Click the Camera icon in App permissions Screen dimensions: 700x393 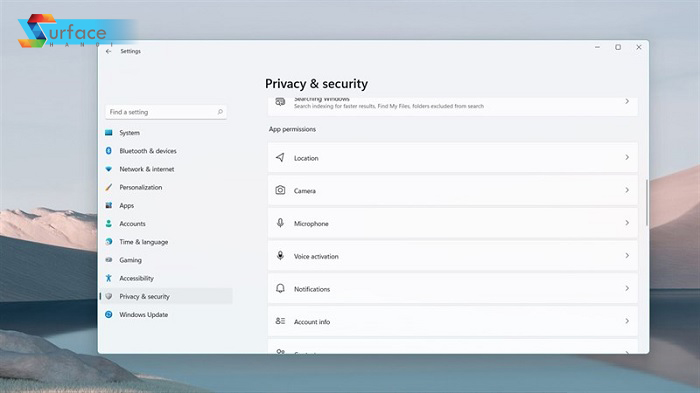tap(280, 190)
